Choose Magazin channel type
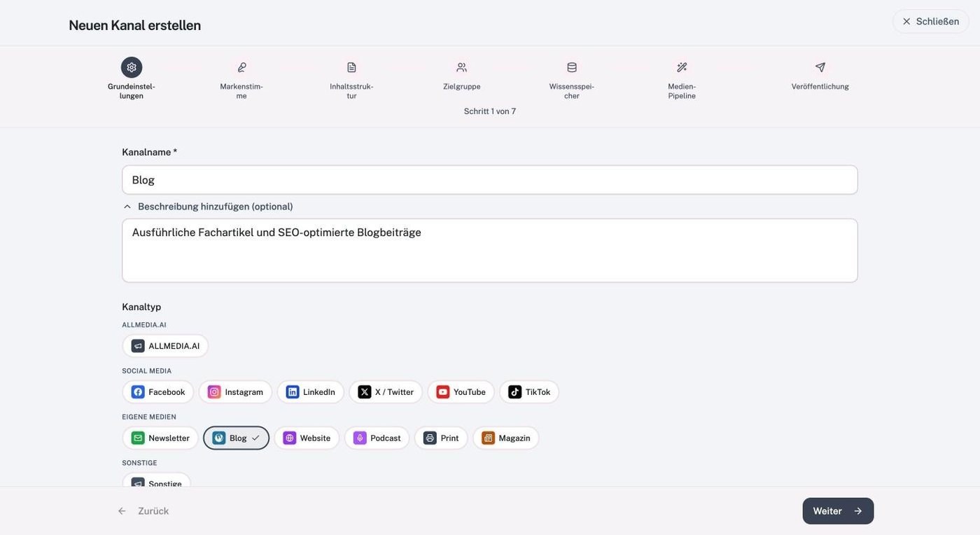This screenshot has height=535, width=980. pos(506,438)
